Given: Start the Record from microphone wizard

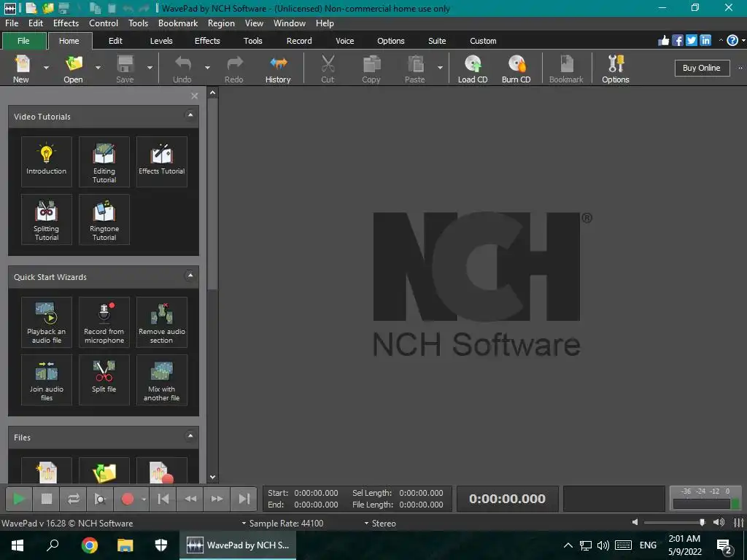Looking at the screenshot, I should tap(104, 322).
